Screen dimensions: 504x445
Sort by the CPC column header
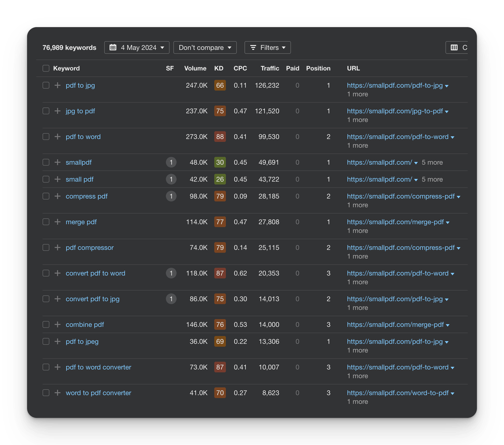(240, 68)
